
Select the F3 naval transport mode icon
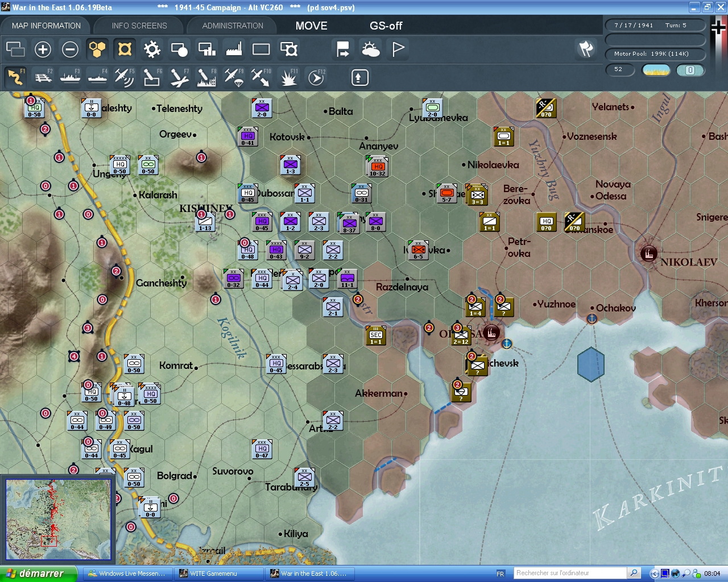point(70,77)
